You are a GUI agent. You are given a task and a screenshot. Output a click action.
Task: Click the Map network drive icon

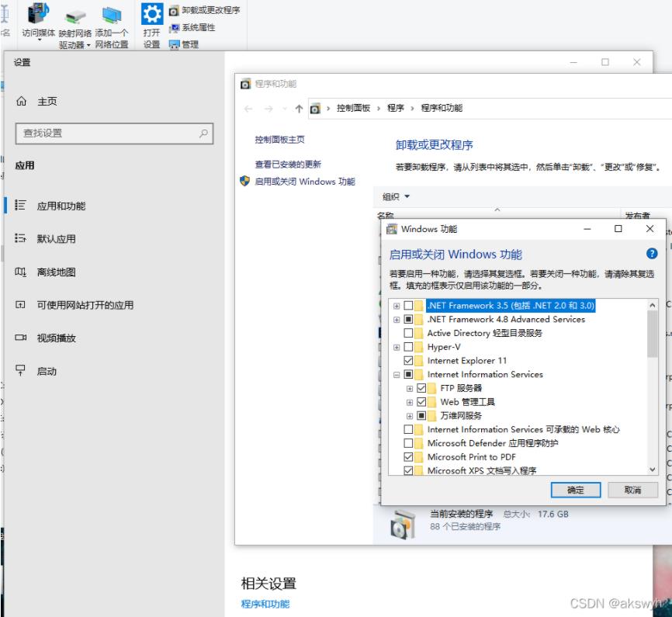pos(75,16)
